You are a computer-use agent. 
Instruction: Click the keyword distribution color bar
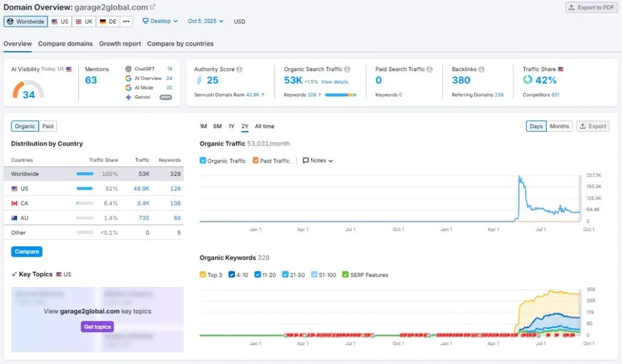coord(340,95)
